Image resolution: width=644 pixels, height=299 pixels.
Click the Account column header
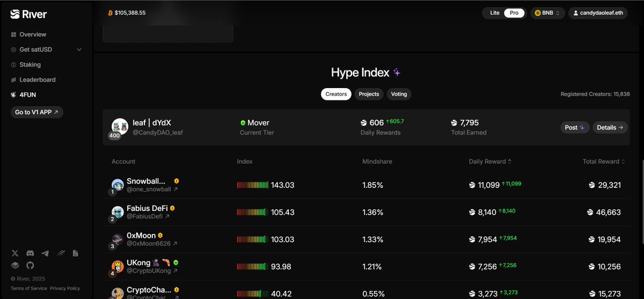[123, 162]
